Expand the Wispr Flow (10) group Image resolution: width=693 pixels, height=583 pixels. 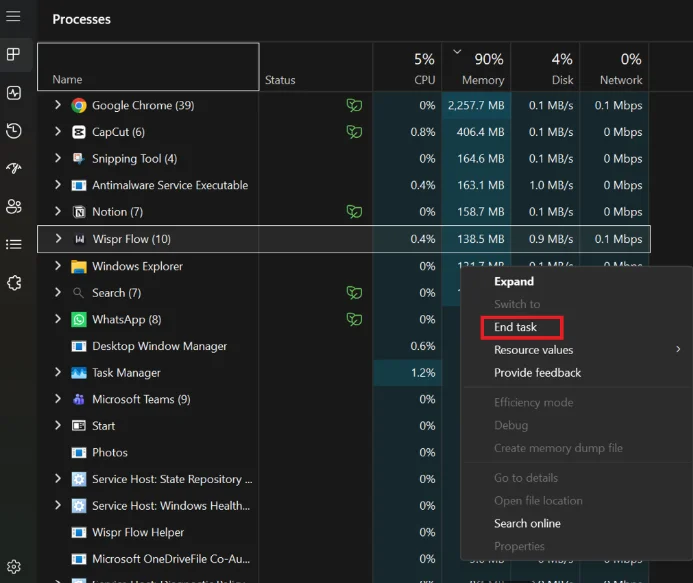click(58, 239)
